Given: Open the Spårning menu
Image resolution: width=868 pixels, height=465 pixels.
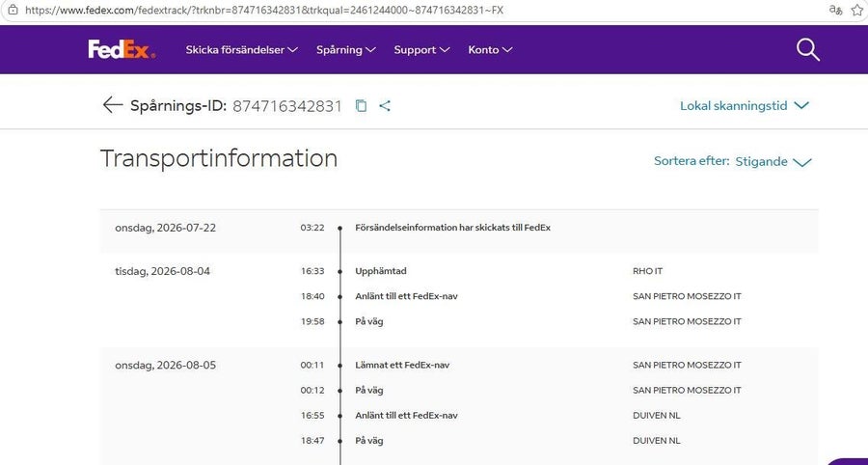Looking at the screenshot, I should 346,50.
